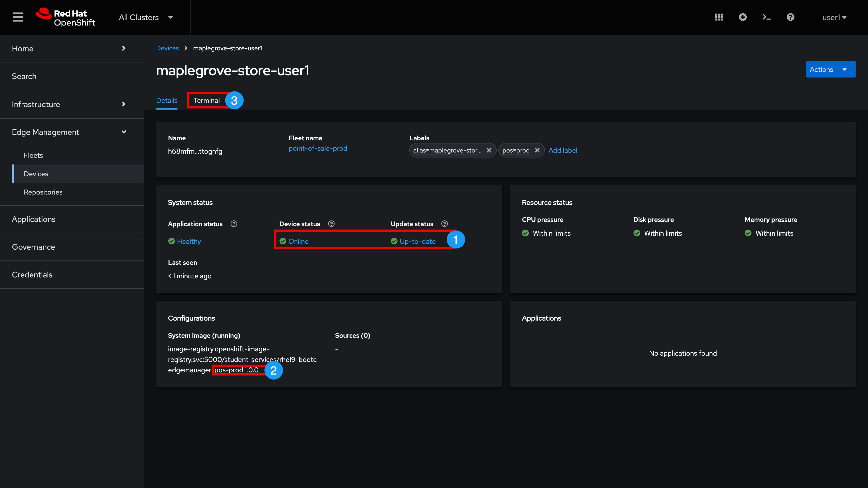This screenshot has width=868, height=488.
Task: Click Memory pressure Within limits value
Action: (774, 233)
